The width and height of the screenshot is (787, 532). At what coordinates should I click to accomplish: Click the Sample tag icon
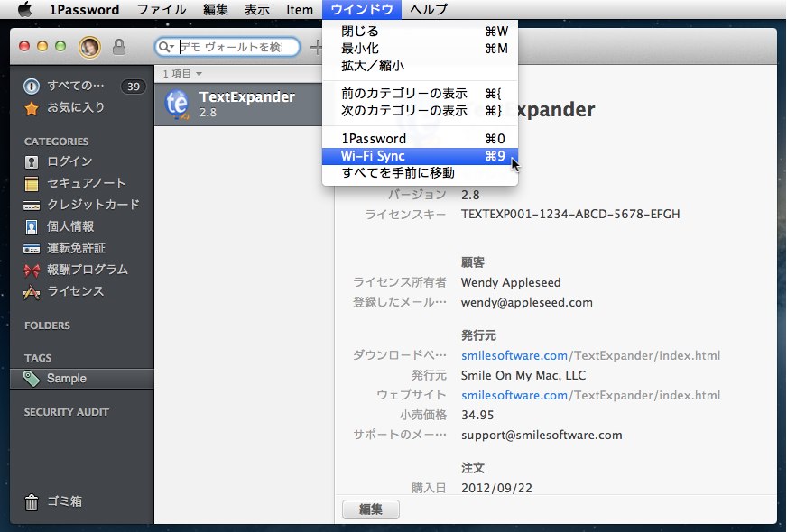point(31,379)
